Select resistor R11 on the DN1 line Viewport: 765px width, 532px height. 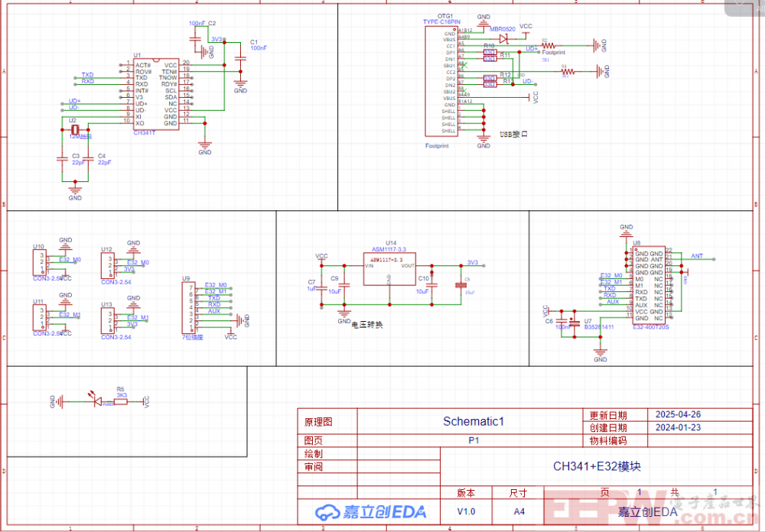tap(490, 59)
